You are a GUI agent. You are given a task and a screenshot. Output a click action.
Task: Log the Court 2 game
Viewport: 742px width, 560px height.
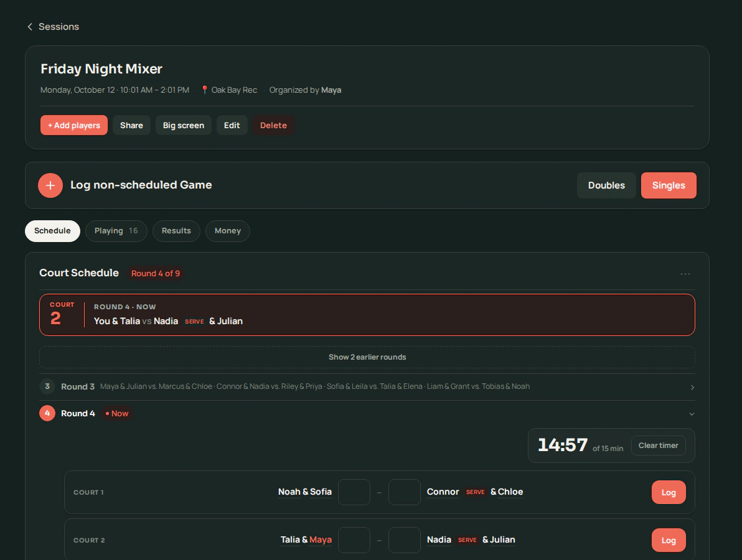pyautogui.click(x=668, y=540)
